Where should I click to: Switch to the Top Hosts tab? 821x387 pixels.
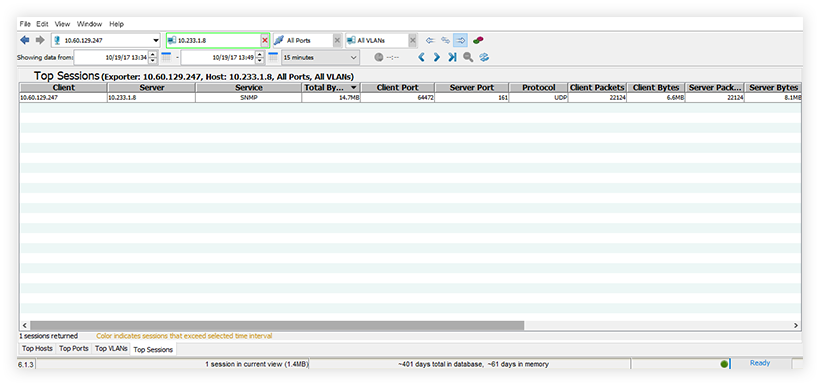click(37, 348)
